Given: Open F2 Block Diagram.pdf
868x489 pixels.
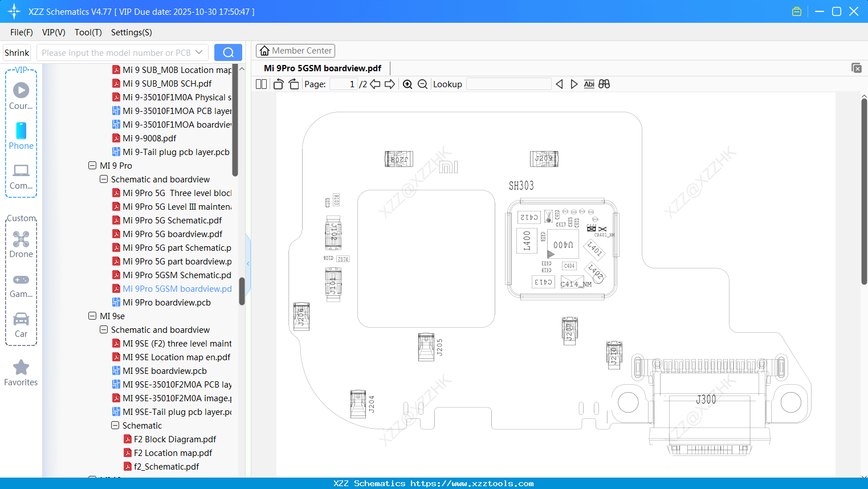Looking at the screenshot, I should pos(175,439).
